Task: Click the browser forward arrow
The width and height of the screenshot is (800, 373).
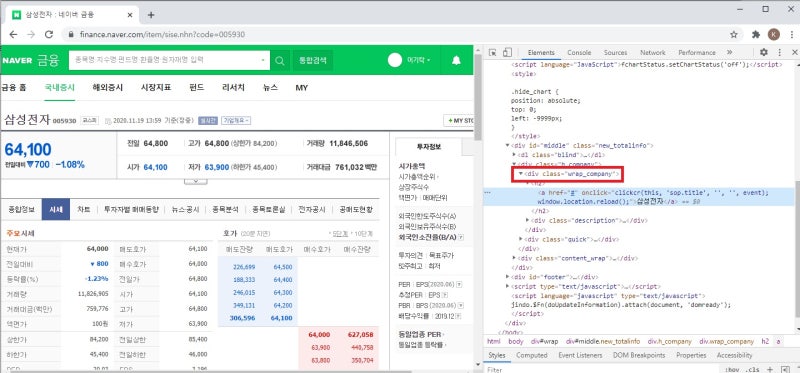Action: [x=31, y=34]
